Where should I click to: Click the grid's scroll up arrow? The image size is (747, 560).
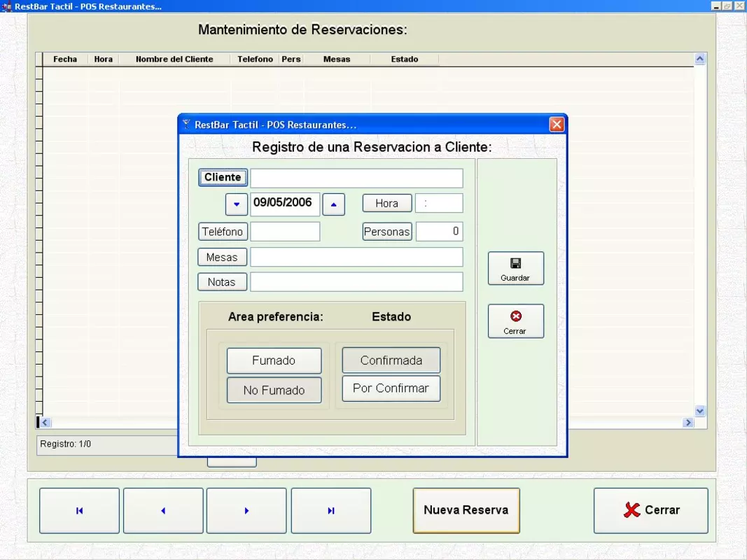pos(700,59)
